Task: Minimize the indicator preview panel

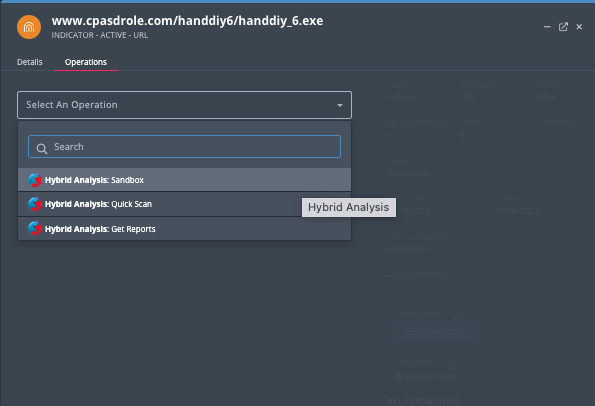Action: click(547, 27)
